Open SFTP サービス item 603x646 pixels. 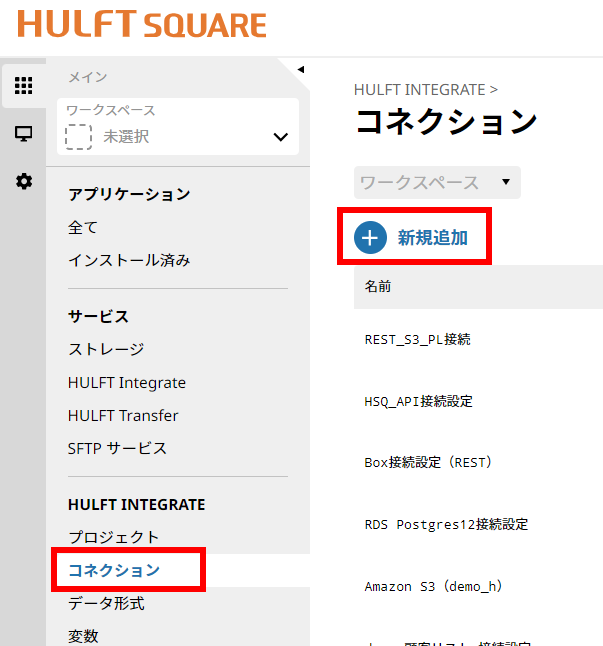(117, 448)
